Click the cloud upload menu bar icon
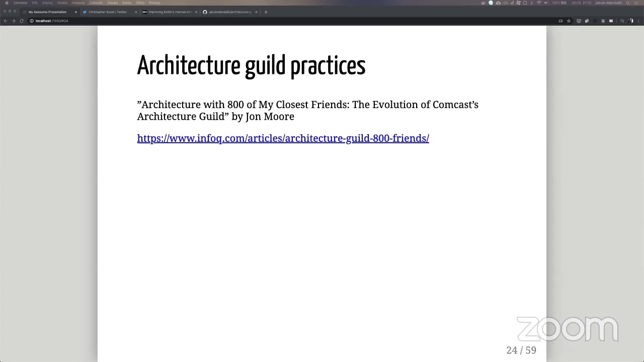The width and height of the screenshot is (644, 362). 498,3
